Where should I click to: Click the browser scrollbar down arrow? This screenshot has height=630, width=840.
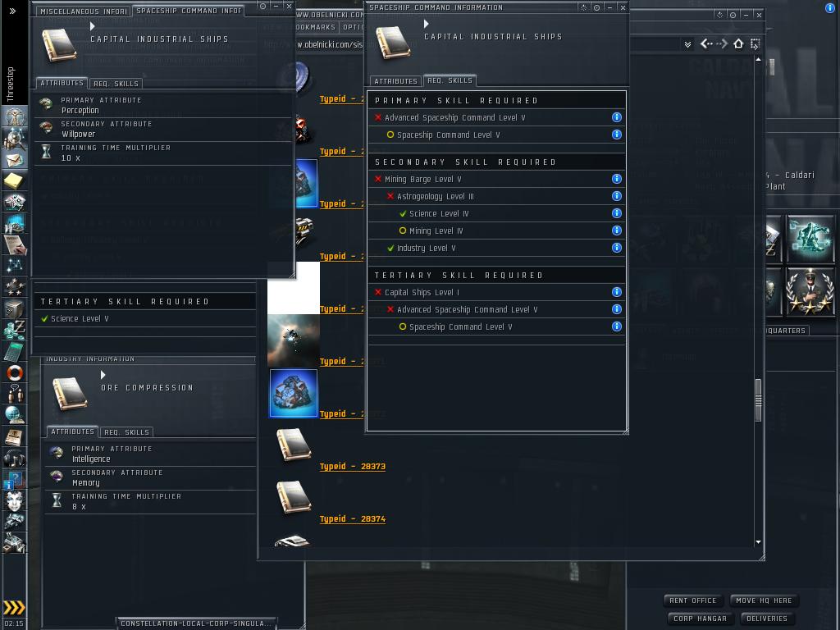coord(758,542)
